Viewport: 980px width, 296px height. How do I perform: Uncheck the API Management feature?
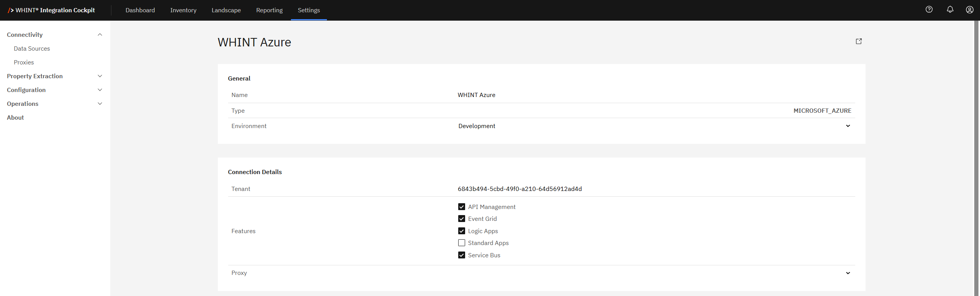[x=462, y=207]
